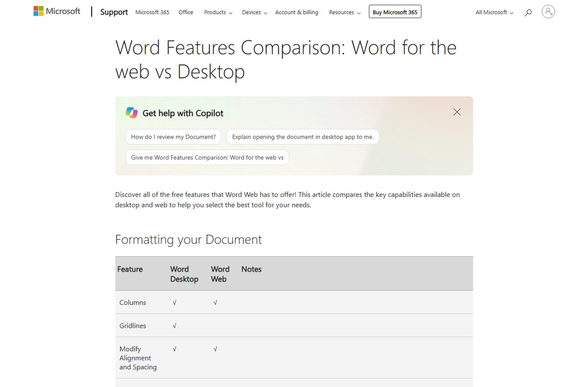This screenshot has height=387, width=588.
Task: Click the 'Word Desktop' column header
Action: click(184, 274)
